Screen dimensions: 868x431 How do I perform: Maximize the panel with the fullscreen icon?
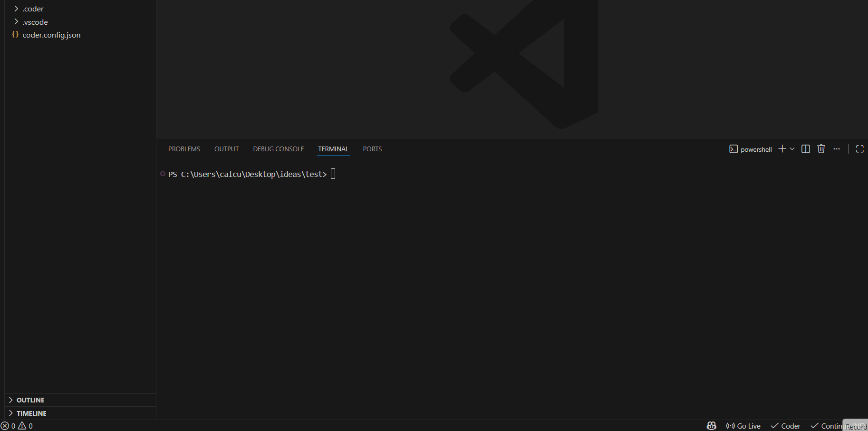pos(859,148)
